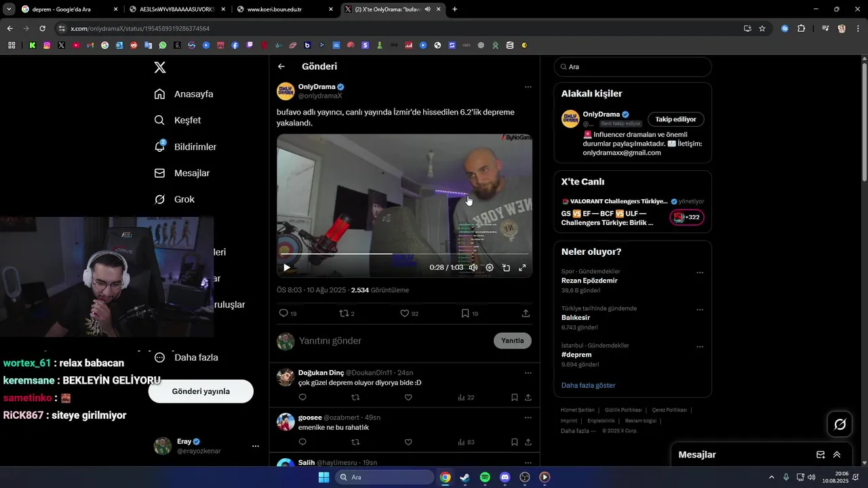Mute the video sound
This screenshot has width=868, height=488.
(473, 268)
